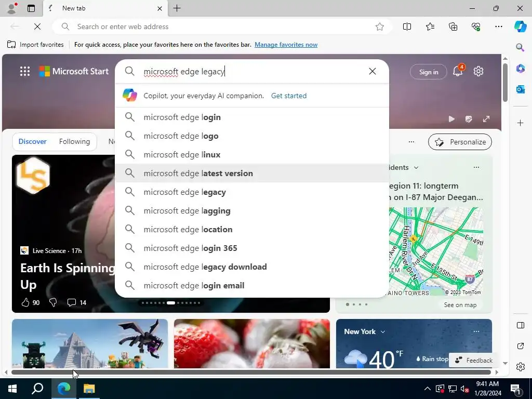Play the background video
532x399 pixels.
click(451, 119)
